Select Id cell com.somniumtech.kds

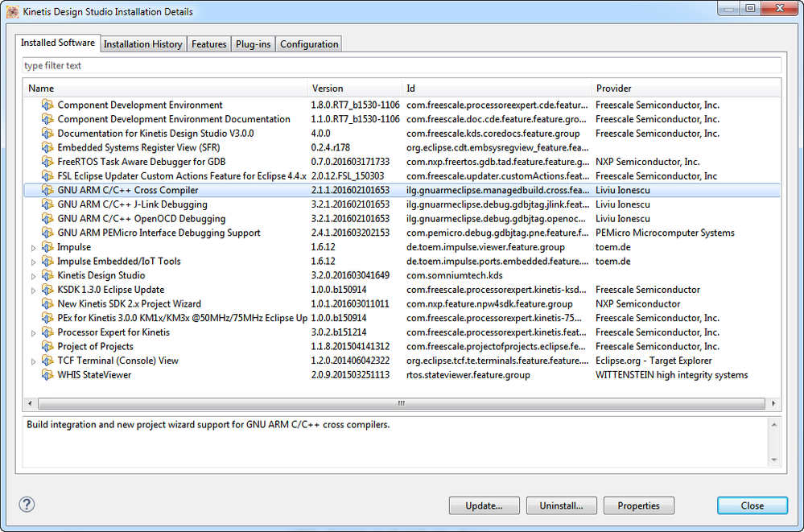point(454,275)
